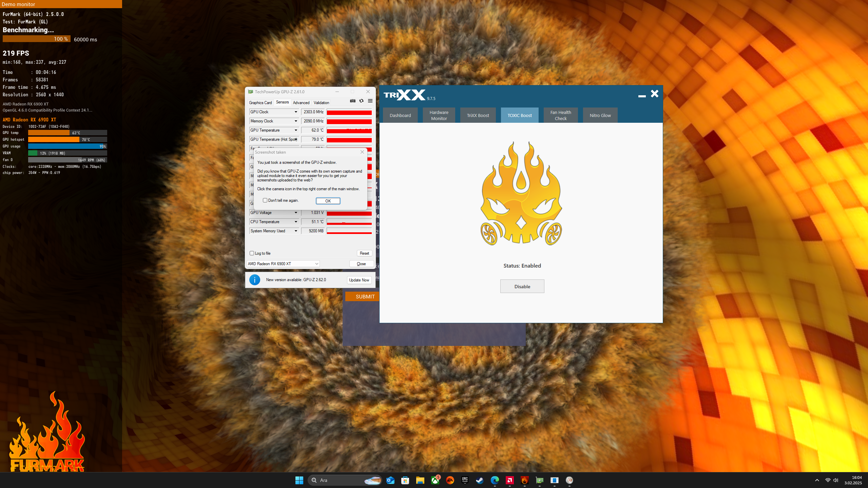This screenshot has height=488, width=868.
Task: Switch to Graphics Card tab in GPU-Z
Action: point(260,102)
